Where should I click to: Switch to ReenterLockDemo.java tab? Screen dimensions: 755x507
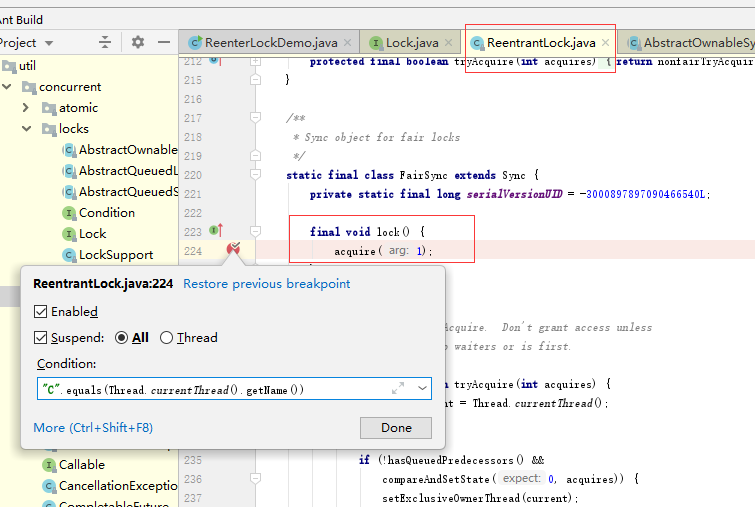click(x=271, y=43)
